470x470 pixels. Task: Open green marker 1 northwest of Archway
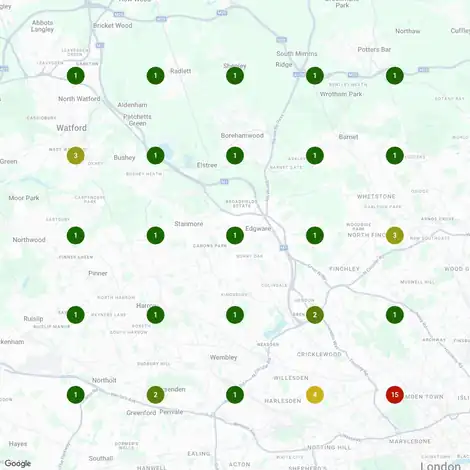pyautogui.click(x=395, y=315)
